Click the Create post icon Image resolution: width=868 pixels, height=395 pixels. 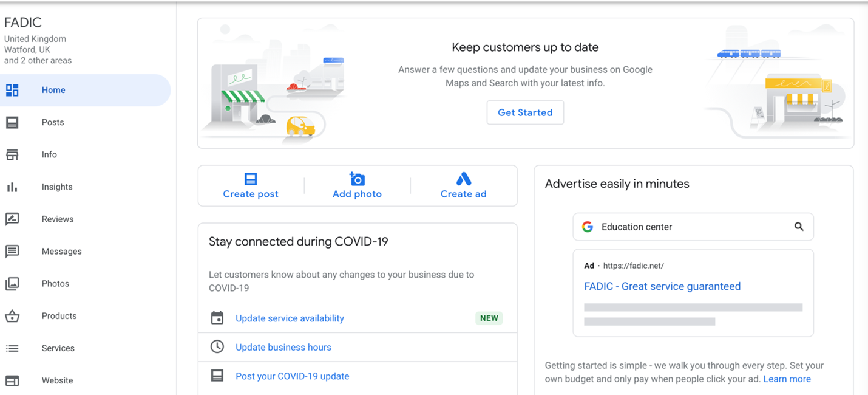pyautogui.click(x=251, y=179)
